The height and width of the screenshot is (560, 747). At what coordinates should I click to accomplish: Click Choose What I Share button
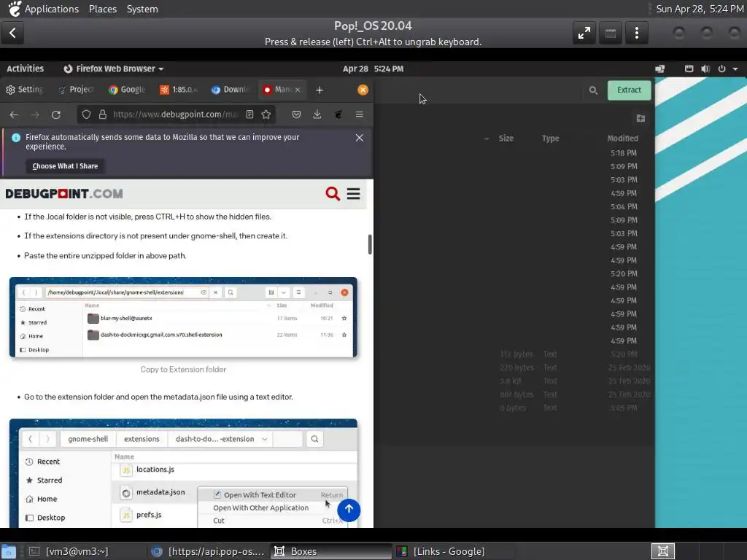pos(65,166)
